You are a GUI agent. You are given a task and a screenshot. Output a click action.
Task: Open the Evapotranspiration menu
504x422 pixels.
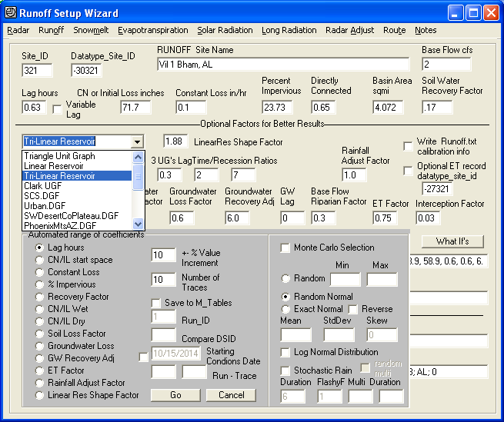(152, 31)
